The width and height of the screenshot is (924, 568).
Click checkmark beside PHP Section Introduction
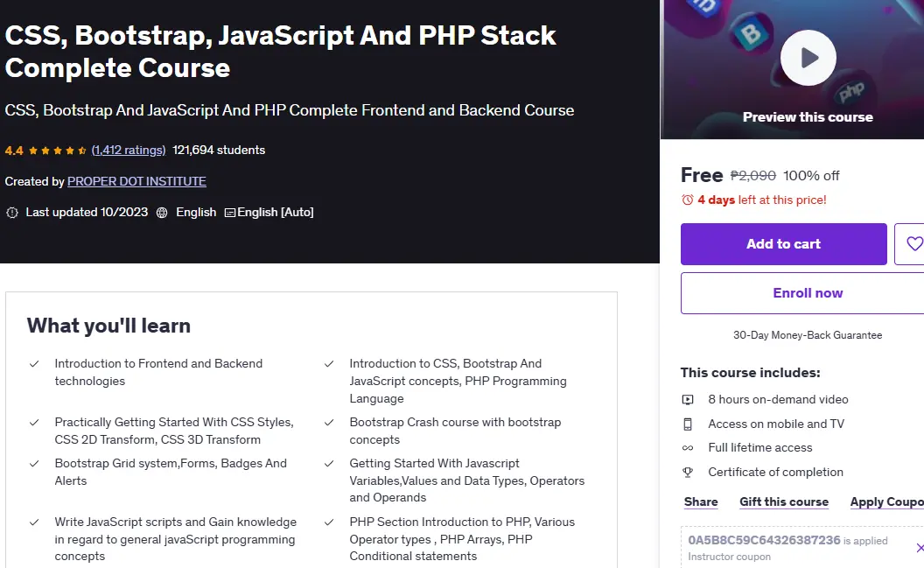(329, 522)
